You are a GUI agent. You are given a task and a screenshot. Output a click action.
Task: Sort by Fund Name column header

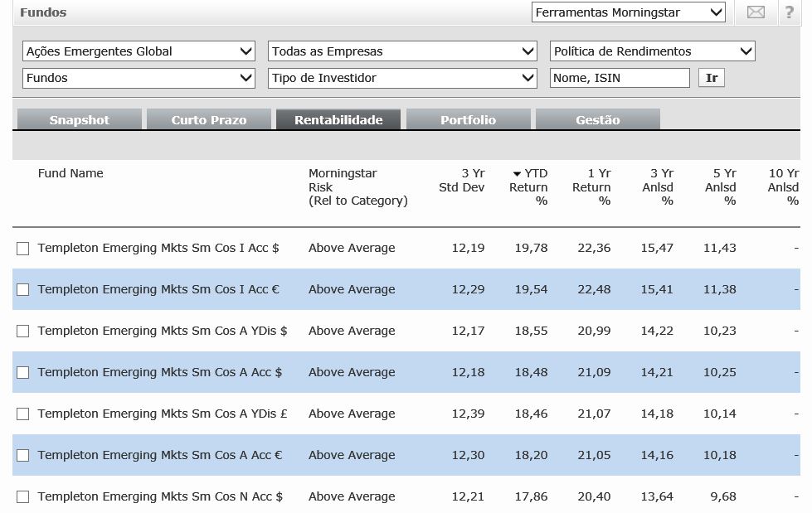pyautogui.click(x=71, y=173)
